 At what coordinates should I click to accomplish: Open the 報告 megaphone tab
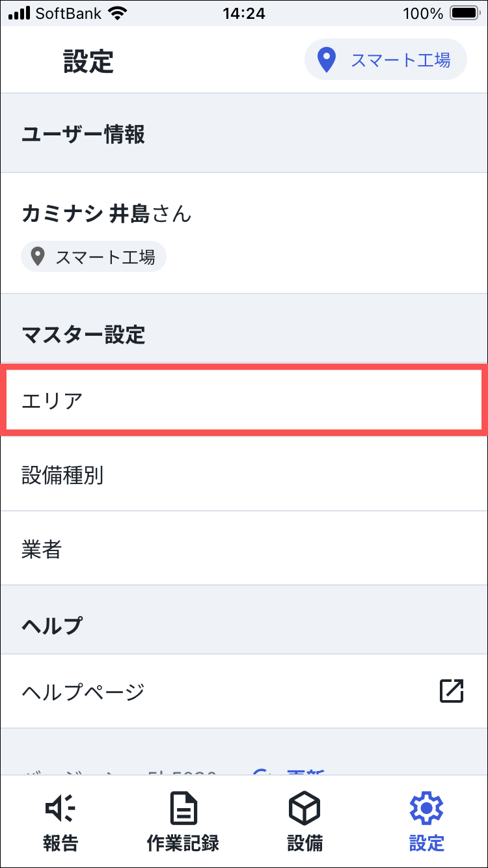(x=61, y=822)
